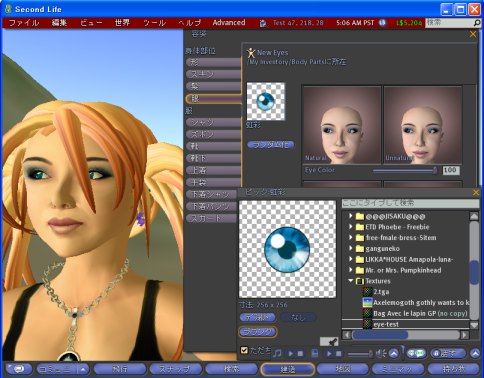The image size is (484, 378).
Task: Select the 形 body part tab
Action: coord(213,62)
